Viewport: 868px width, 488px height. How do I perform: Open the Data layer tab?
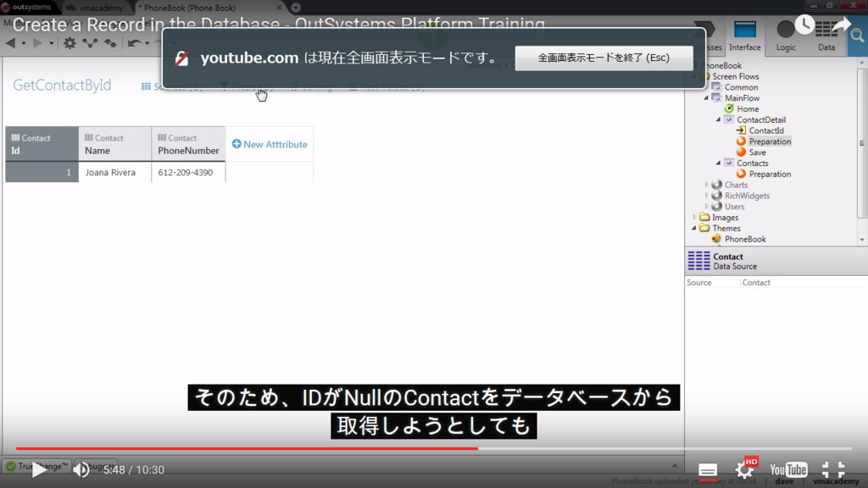point(826,36)
